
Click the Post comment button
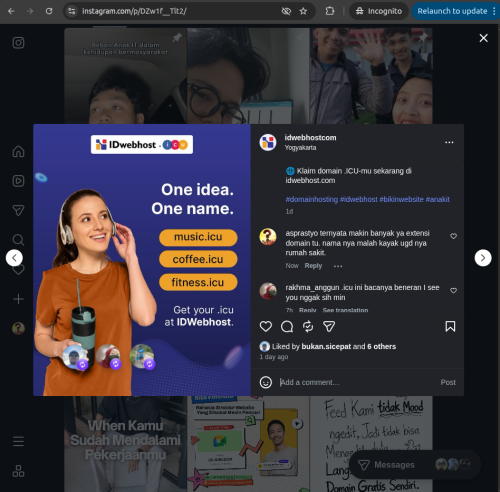tap(448, 382)
